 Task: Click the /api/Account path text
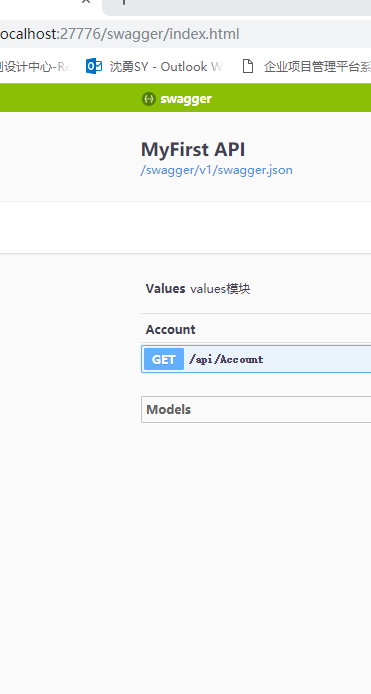[x=226, y=359]
